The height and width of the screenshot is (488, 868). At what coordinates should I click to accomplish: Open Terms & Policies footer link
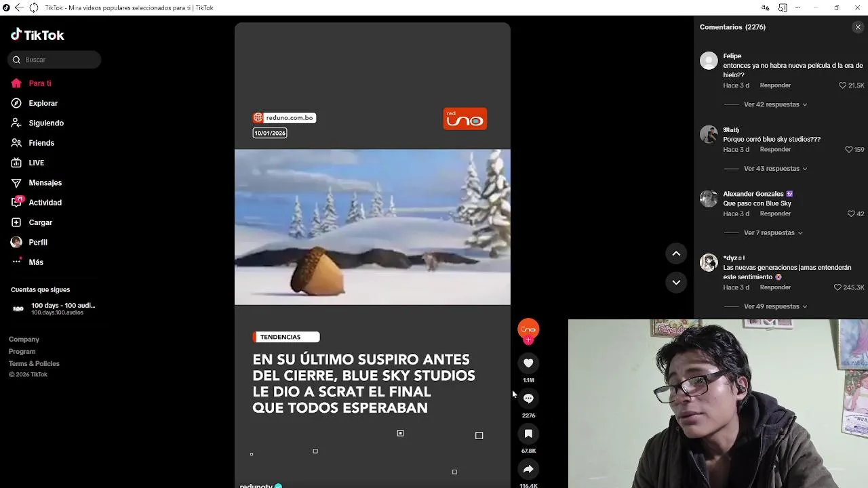[x=34, y=363]
